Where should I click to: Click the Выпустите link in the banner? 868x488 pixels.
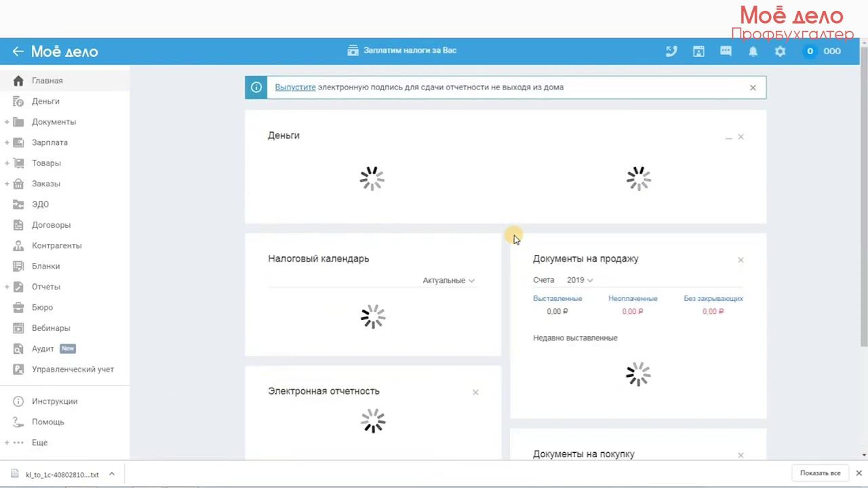coord(295,87)
